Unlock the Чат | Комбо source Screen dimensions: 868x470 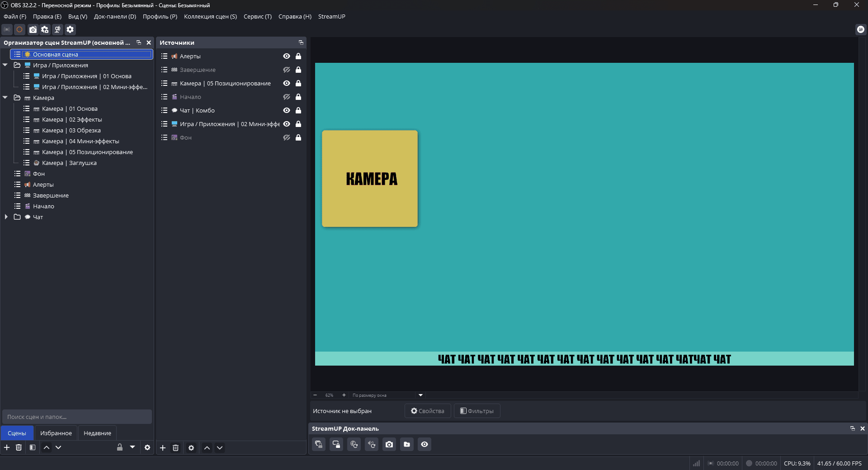click(x=298, y=110)
